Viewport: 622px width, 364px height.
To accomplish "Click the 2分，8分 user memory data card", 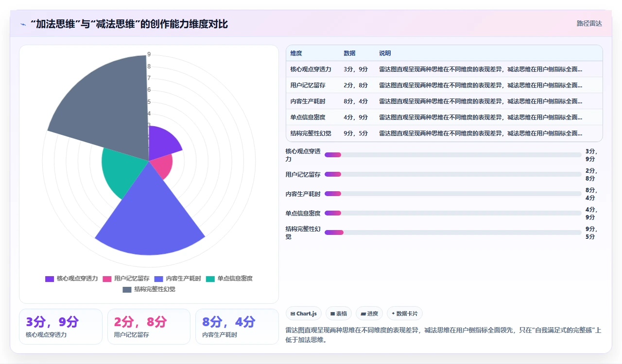I will pos(149,327).
